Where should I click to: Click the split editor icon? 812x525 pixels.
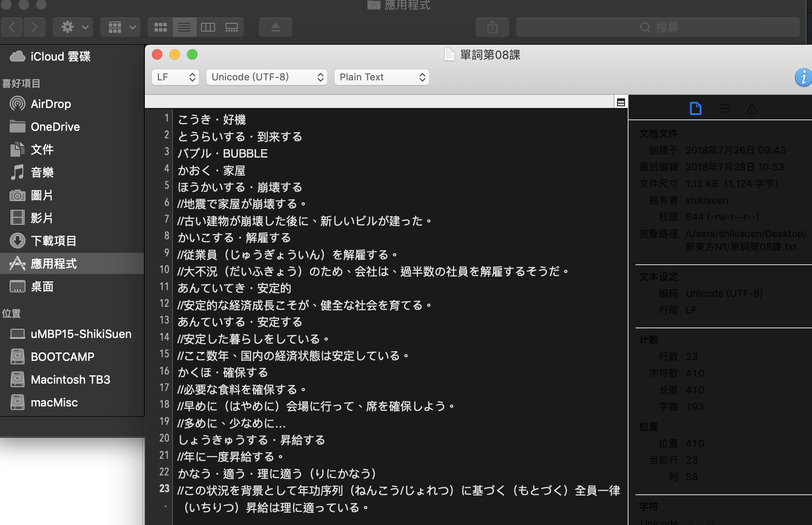[621, 102]
